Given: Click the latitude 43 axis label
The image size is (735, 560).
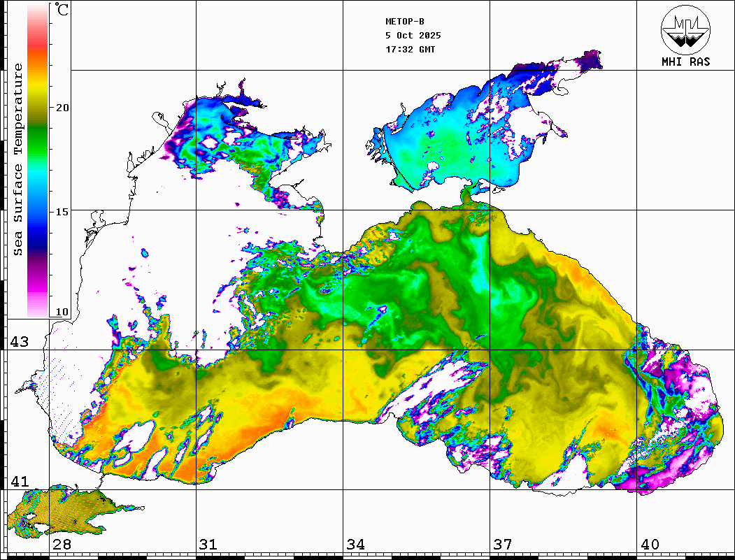Looking at the screenshot, I should coord(19,342).
